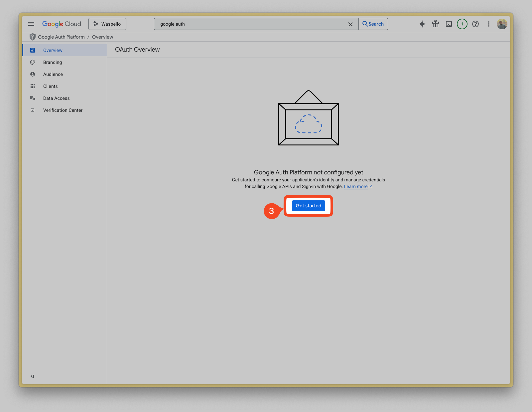Viewport: 532px width, 412px height.
Task: Click Google Auth Platform in the breadcrumb
Action: click(x=61, y=37)
